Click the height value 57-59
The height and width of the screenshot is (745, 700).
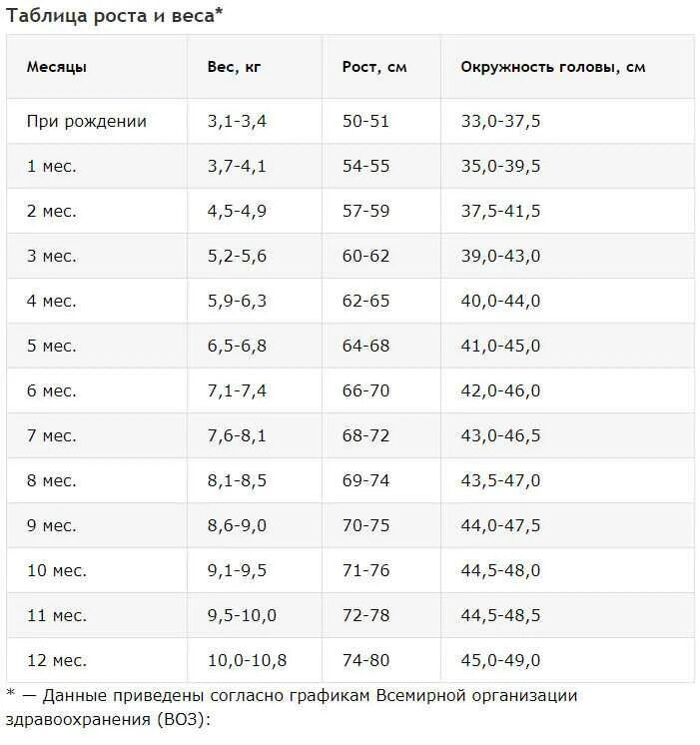[x=365, y=211]
